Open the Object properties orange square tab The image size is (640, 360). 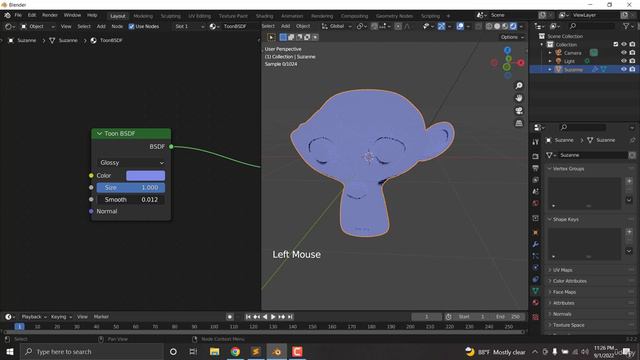point(536,233)
